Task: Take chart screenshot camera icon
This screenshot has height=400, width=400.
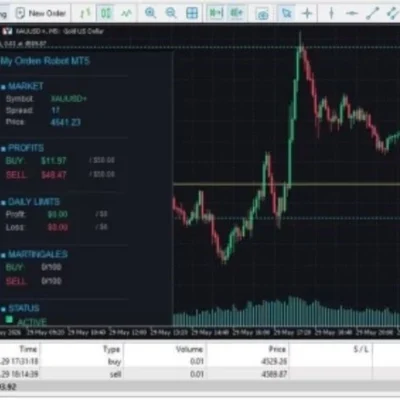Action: click(x=263, y=14)
